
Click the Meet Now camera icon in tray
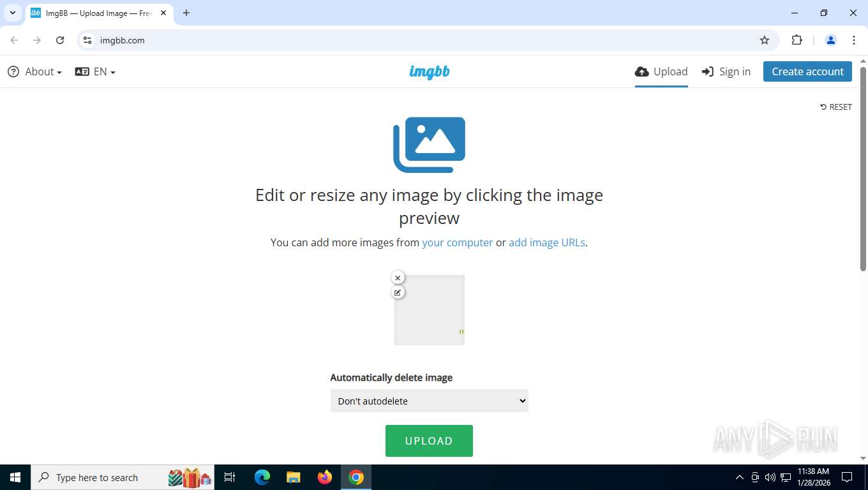755,477
